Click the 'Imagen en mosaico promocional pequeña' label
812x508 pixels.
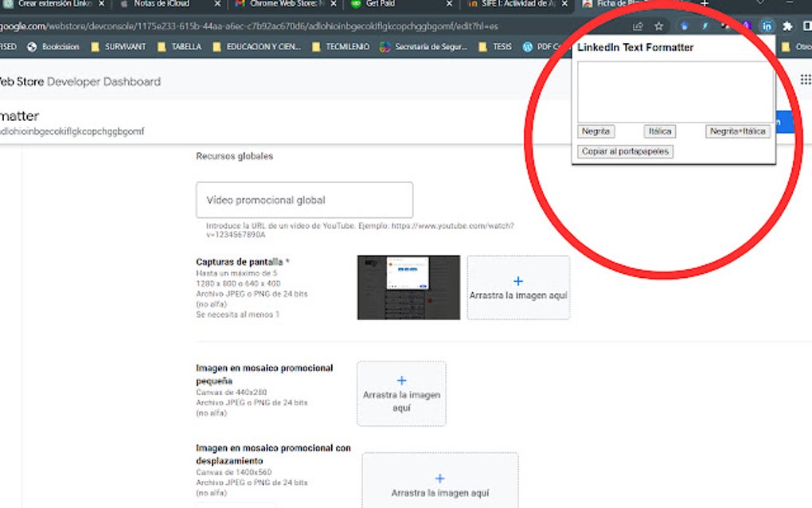pyautogui.click(x=264, y=374)
